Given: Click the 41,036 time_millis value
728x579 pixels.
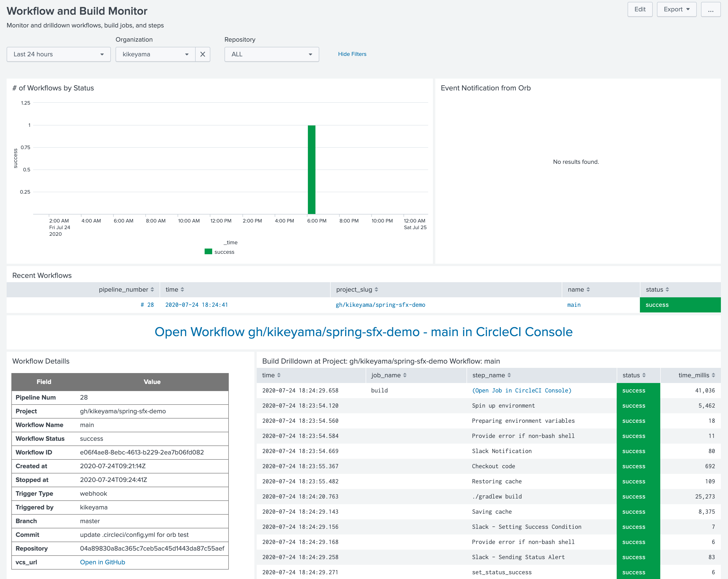Looking at the screenshot, I should [705, 390].
